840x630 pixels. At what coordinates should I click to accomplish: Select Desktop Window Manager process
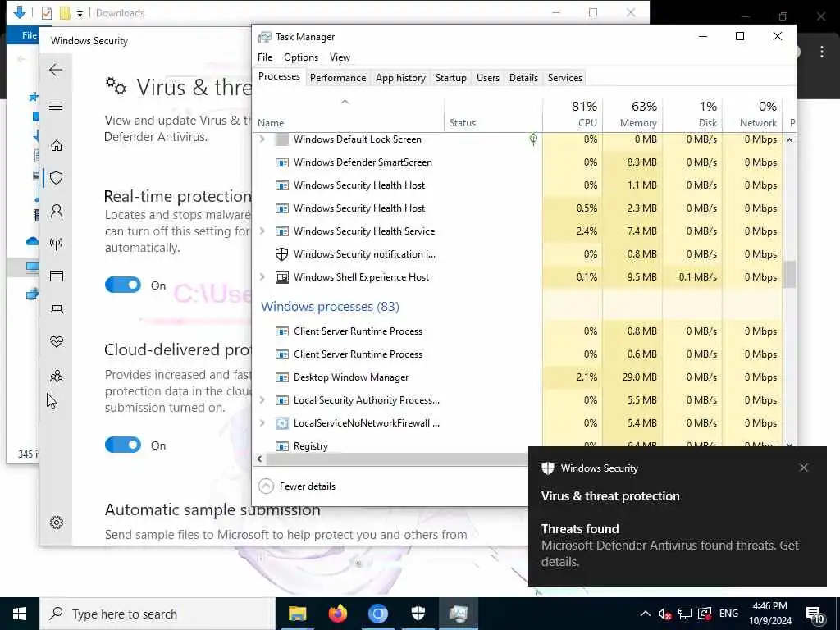coord(518,377)
